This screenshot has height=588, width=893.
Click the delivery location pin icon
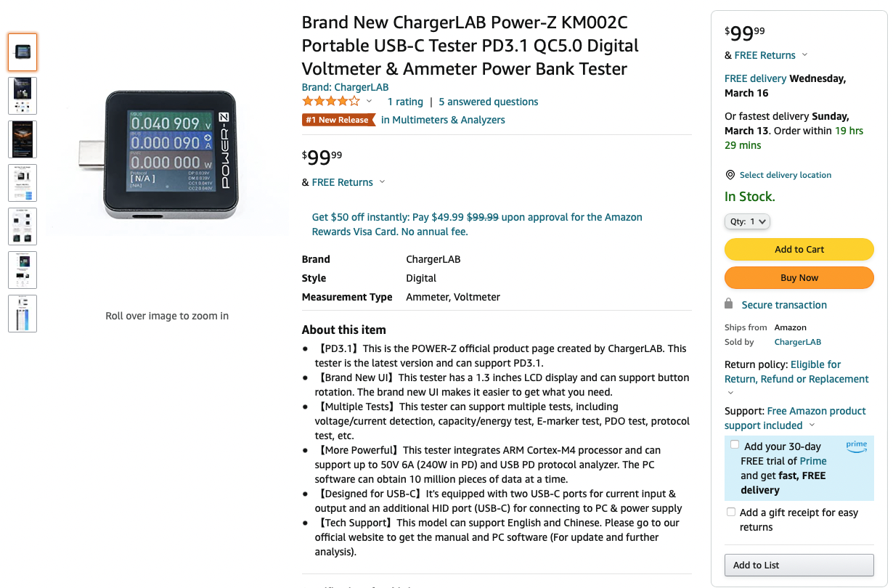click(x=730, y=174)
